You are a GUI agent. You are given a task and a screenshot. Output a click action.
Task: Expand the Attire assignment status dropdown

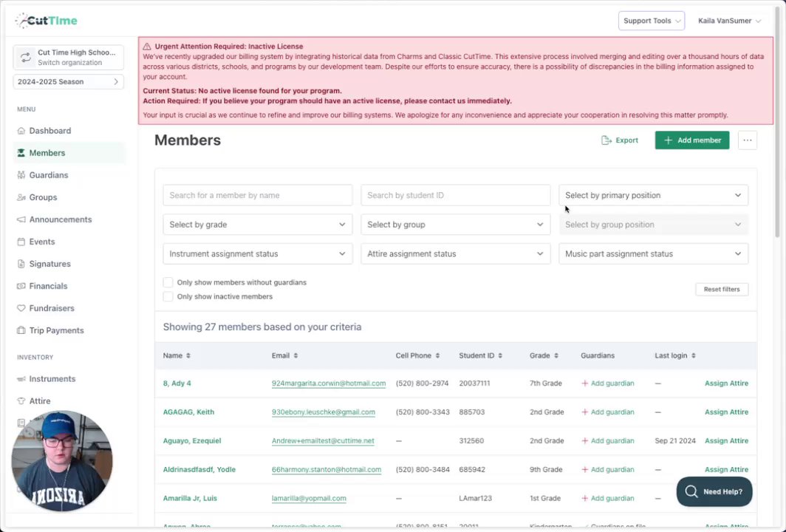(x=455, y=253)
